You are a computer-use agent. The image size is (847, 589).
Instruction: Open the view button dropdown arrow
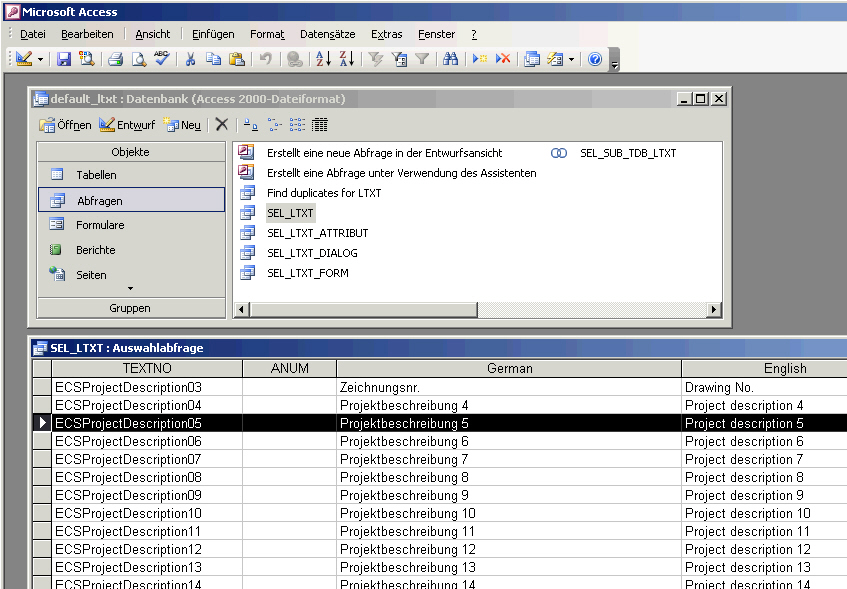point(41,59)
